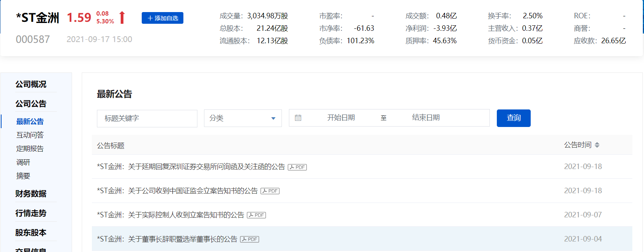Select the 开始日期 start date field
This screenshot has width=644, height=252.
point(341,118)
